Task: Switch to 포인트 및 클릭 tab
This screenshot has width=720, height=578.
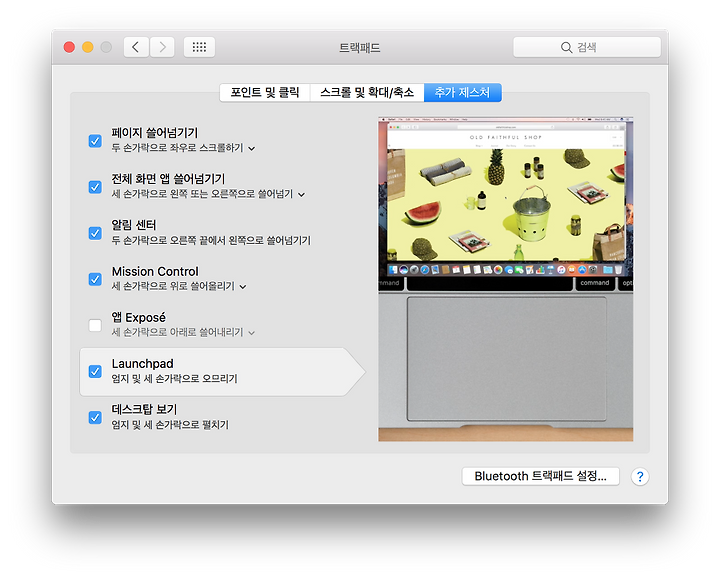Action: pyautogui.click(x=265, y=93)
